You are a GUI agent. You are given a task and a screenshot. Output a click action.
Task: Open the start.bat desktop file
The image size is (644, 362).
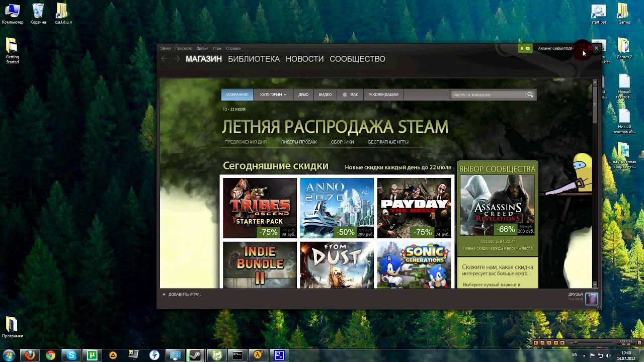(x=599, y=14)
